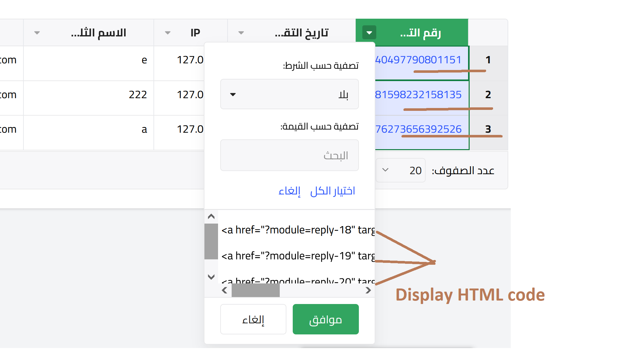Open ticket link 40497790801151
Screen dimensions: 644x355
418,60
